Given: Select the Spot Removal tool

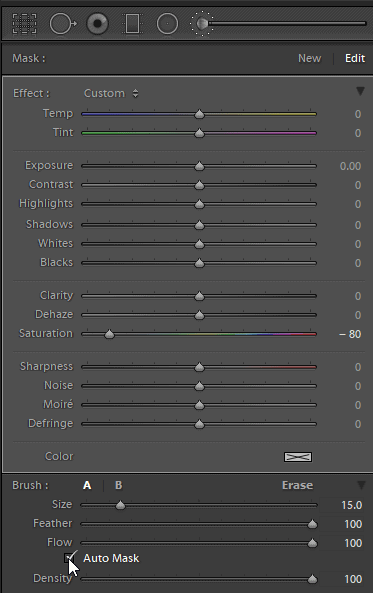Looking at the screenshot, I should click(63, 23).
